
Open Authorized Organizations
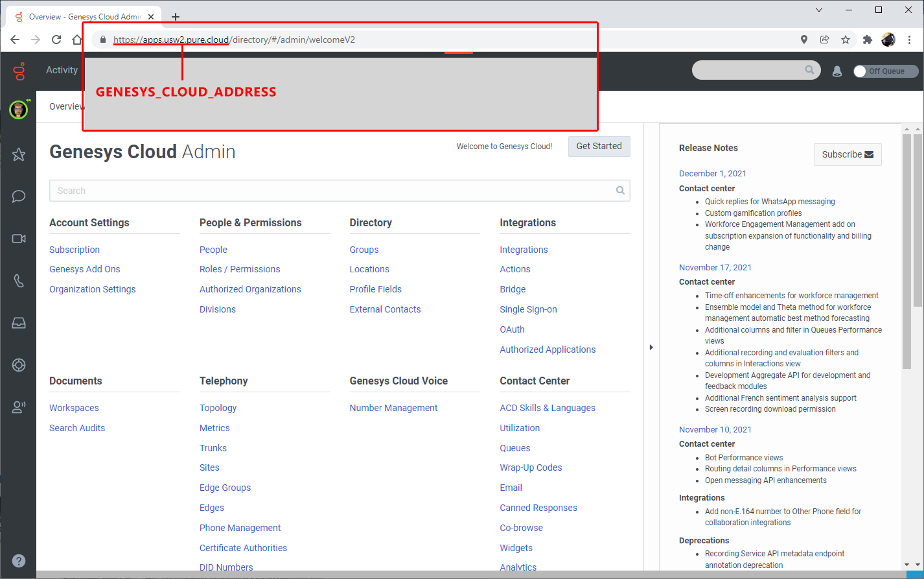coord(250,289)
